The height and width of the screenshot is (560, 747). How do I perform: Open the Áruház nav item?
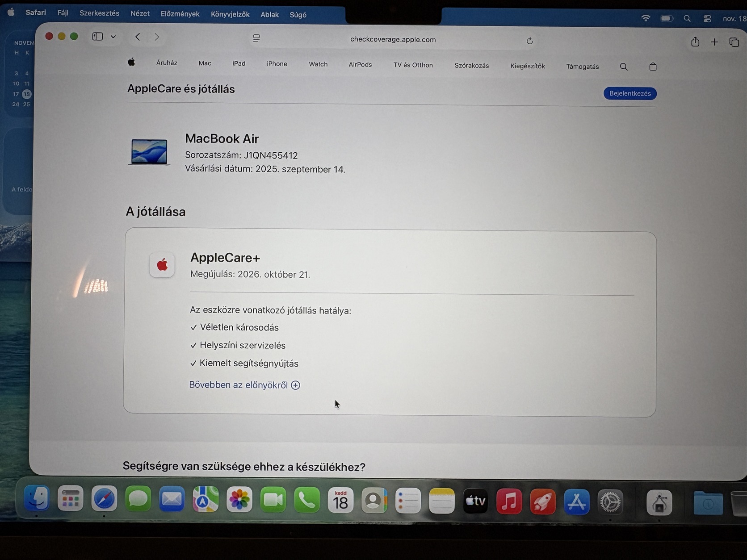[x=167, y=63]
